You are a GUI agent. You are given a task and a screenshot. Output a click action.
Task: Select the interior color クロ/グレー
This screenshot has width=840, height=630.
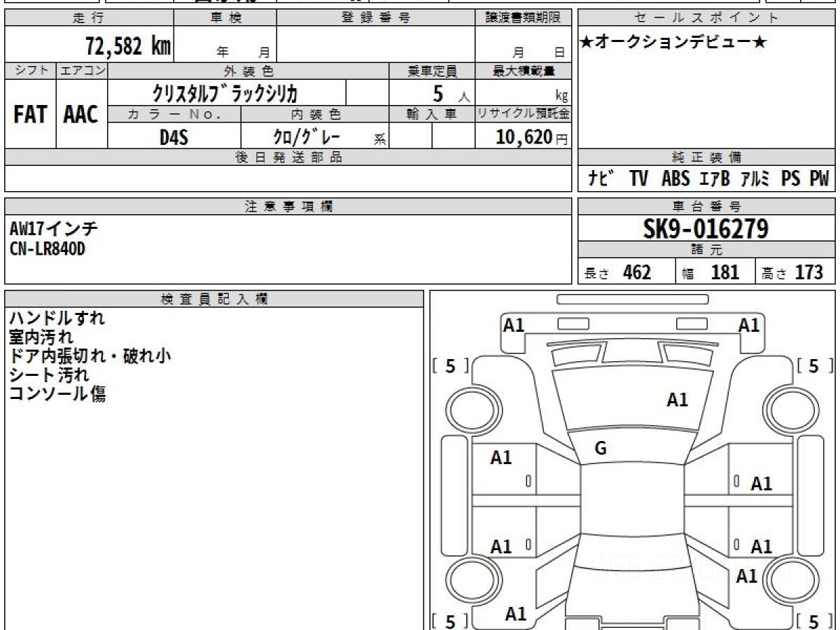coord(308,136)
